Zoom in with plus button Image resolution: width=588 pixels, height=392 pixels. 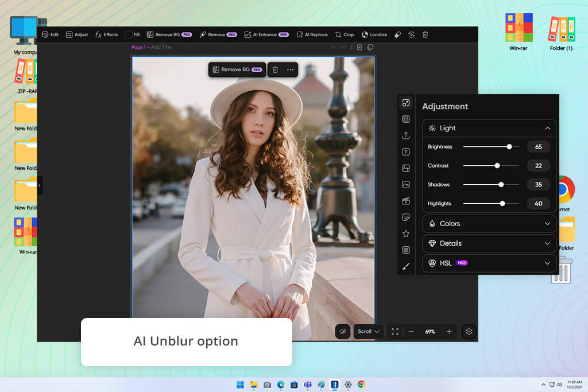click(x=449, y=332)
